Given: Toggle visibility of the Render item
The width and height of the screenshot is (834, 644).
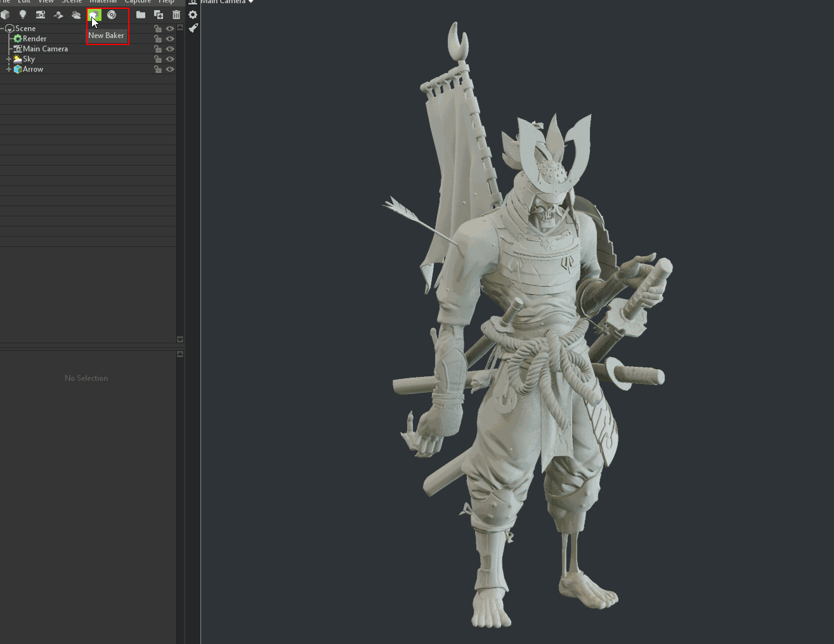Looking at the screenshot, I should tap(170, 39).
